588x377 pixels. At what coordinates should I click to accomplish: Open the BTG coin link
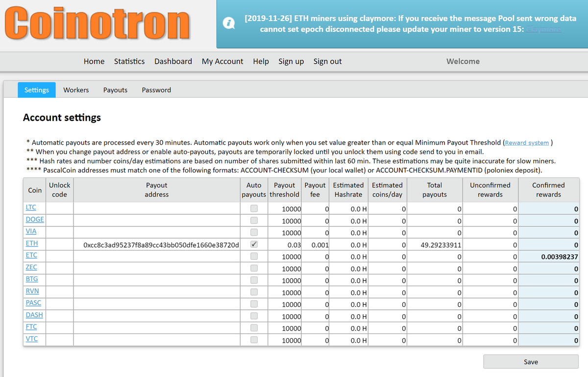tap(32, 279)
